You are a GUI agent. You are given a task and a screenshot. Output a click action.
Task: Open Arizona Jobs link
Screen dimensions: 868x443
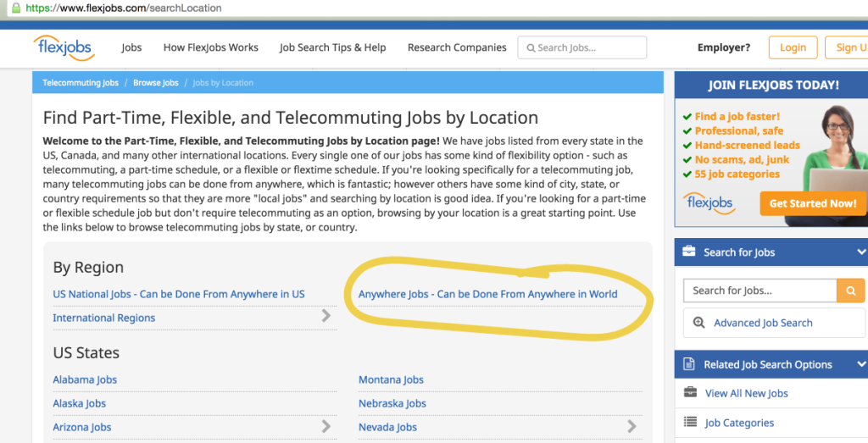click(82, 428)
